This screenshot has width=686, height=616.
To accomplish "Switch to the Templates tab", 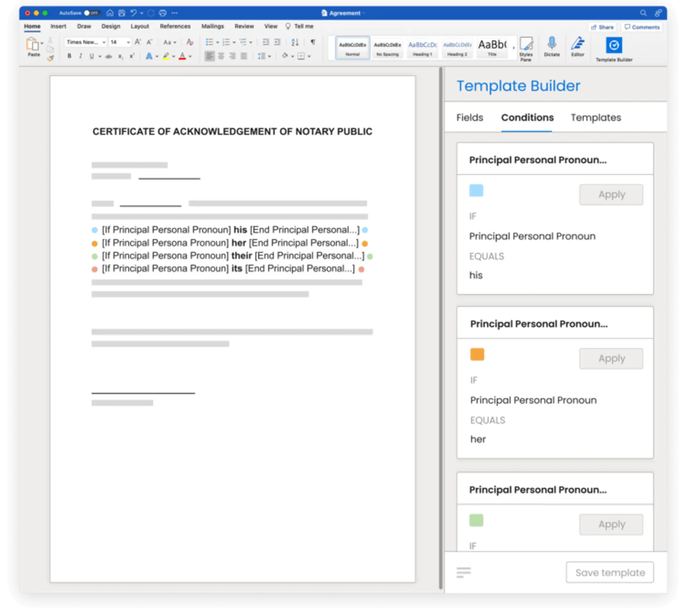I will (x=596, y=117).
